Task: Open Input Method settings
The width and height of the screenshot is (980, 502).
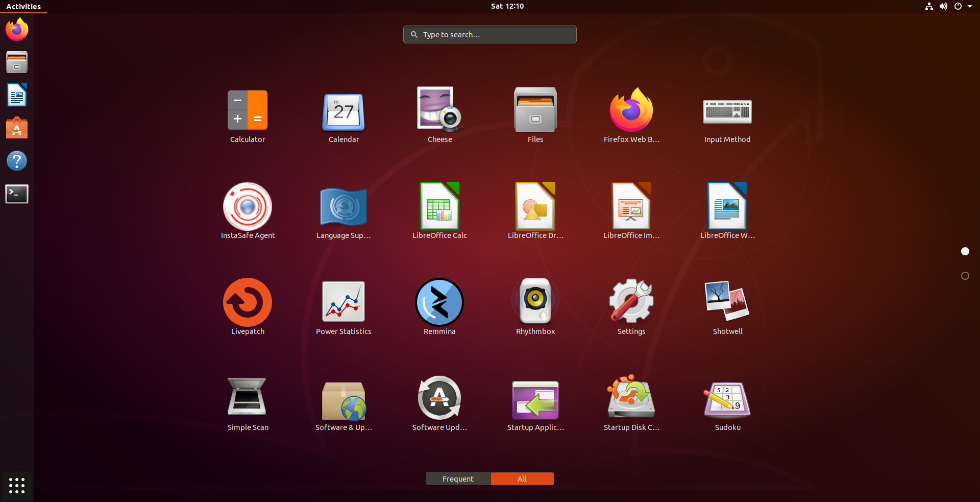Action: 727,112
